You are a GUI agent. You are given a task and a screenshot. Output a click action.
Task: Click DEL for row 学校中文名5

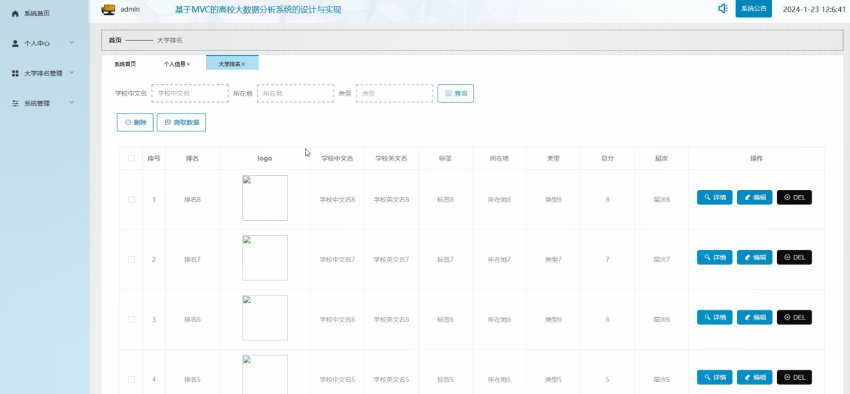click(794, 377)
